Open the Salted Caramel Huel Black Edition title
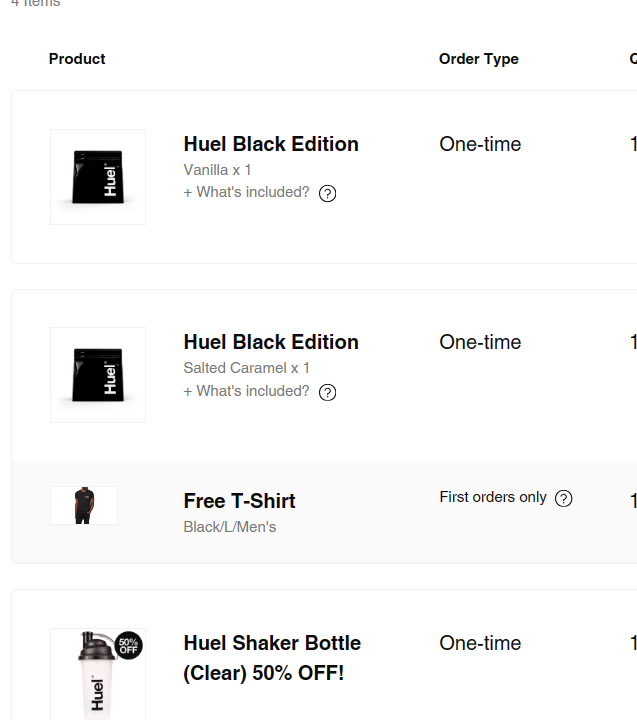 point(271,342)
